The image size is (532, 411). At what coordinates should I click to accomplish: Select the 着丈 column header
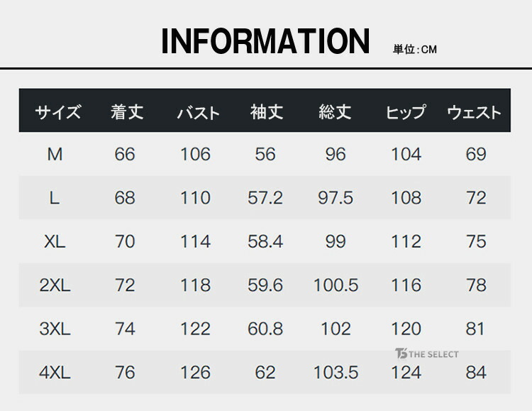(127, 112)
